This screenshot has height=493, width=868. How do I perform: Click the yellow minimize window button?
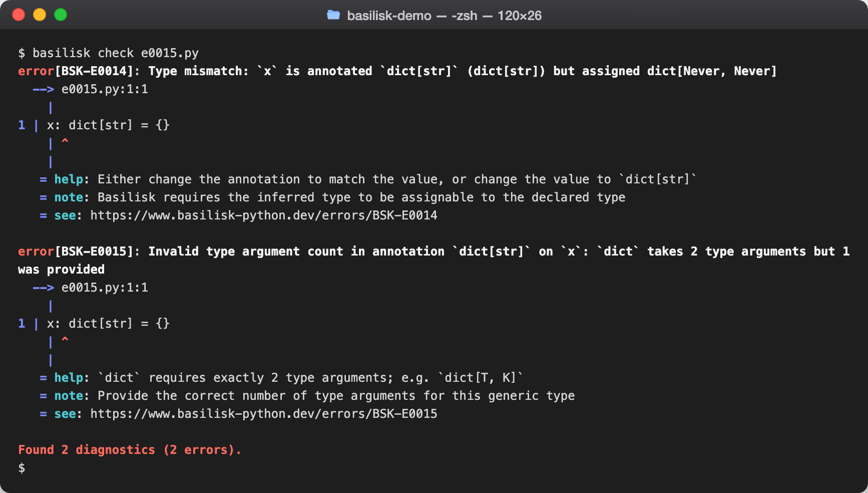tap(40, 15)
